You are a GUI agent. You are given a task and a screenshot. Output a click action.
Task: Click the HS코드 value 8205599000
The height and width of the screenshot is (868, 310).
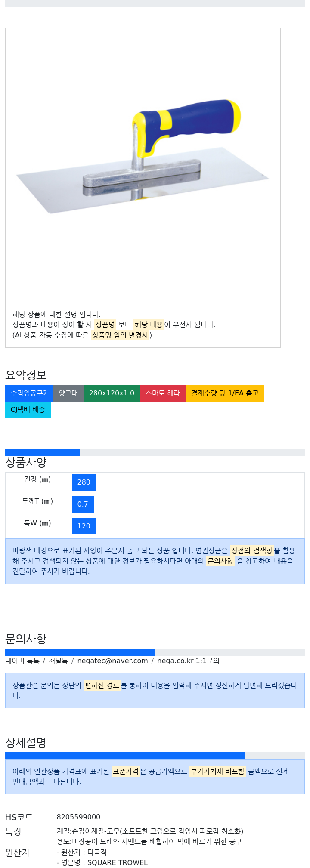click(x=78, y=817)
